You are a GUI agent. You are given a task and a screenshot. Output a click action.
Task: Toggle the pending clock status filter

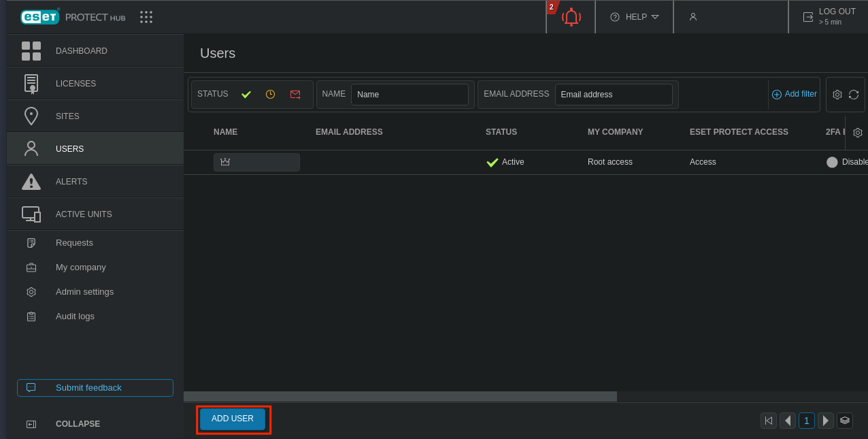click(x=270, y=95)
